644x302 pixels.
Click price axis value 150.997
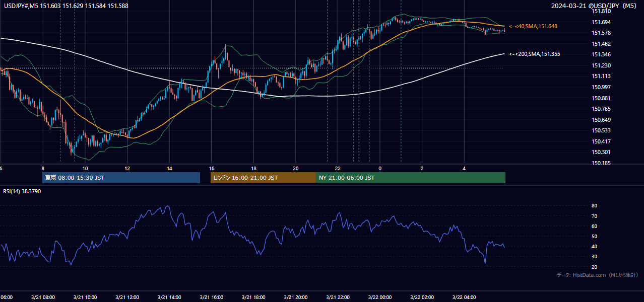tap(601, 88)
